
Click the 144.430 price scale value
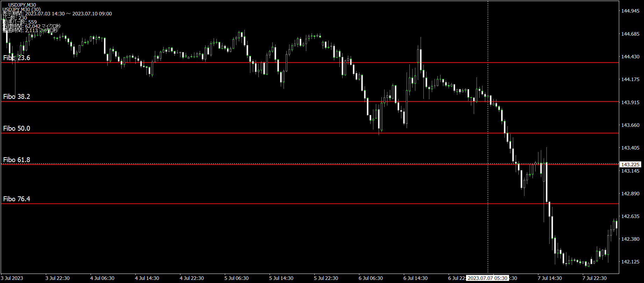coord(630,57)
